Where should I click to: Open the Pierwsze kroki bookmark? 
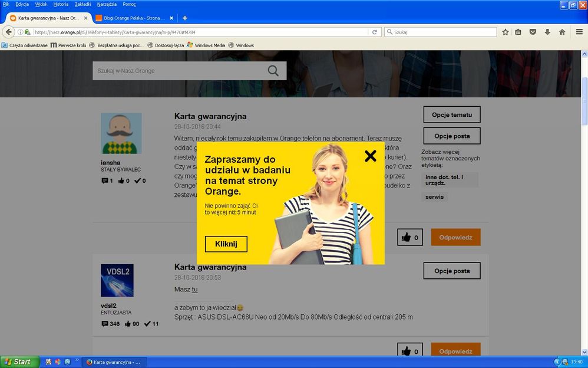68,45
